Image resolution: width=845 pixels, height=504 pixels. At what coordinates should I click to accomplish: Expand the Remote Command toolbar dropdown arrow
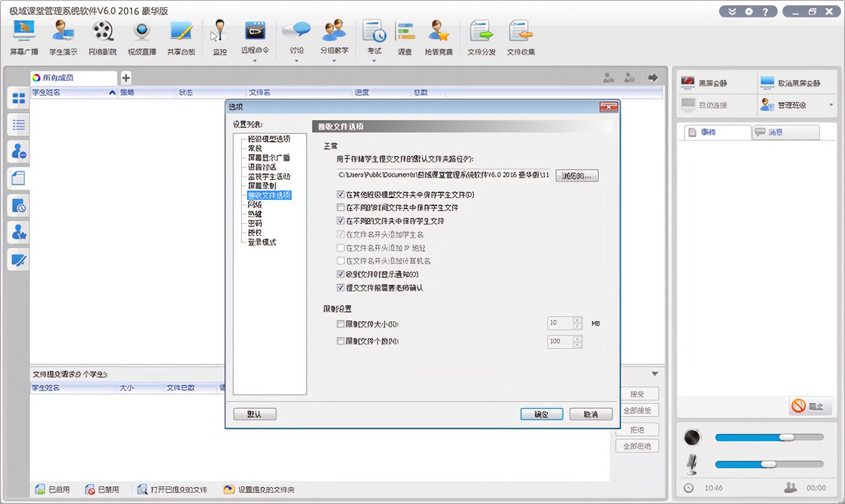click(255, 61)
